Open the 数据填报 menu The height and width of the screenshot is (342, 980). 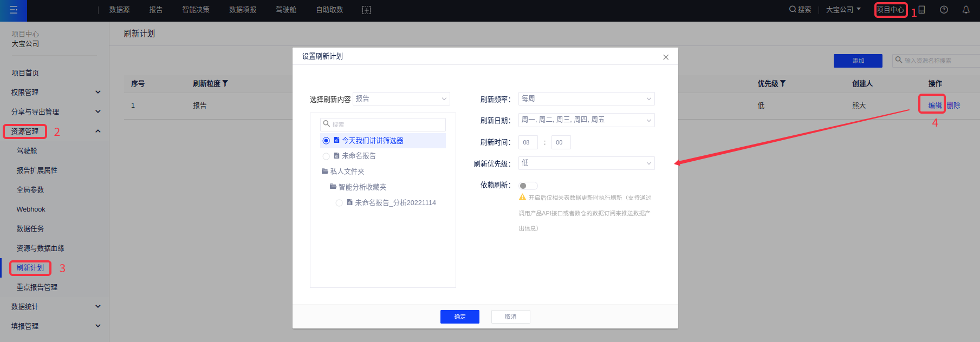[x=243, y=10]
